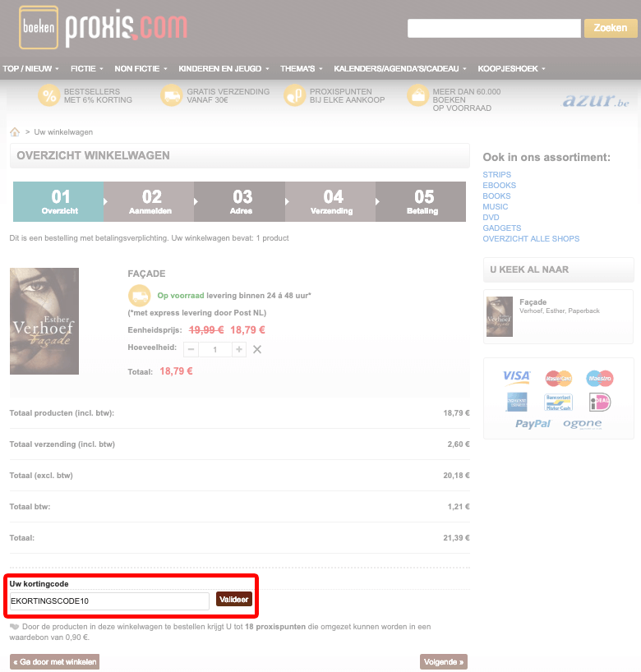Click the Valideer discount button
The width and height of the screenshot is (641, 672).
click(x=234, y=599)
